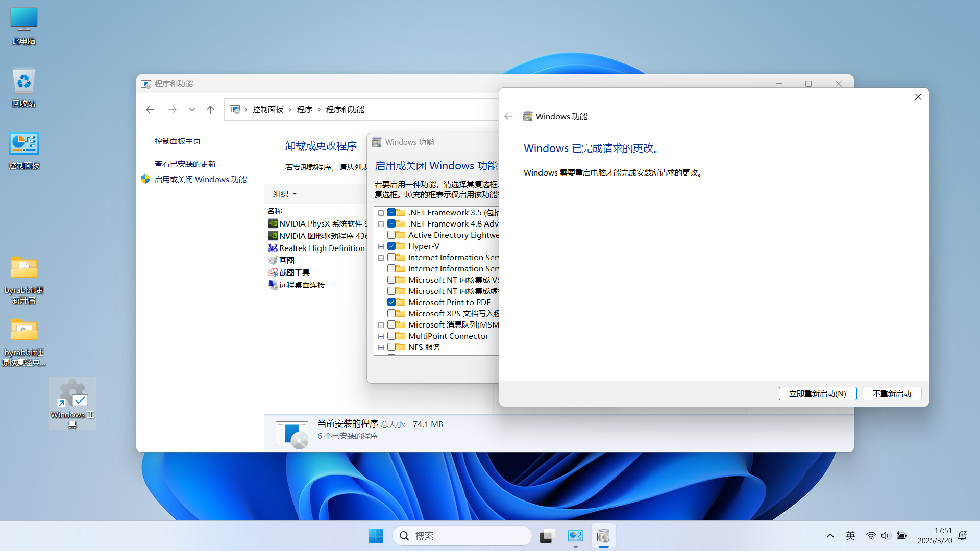Screen dimensions: 980x551
Task: Check Microsoft XPS 文档写入程序 checkbox
Action: click(391, 314)
